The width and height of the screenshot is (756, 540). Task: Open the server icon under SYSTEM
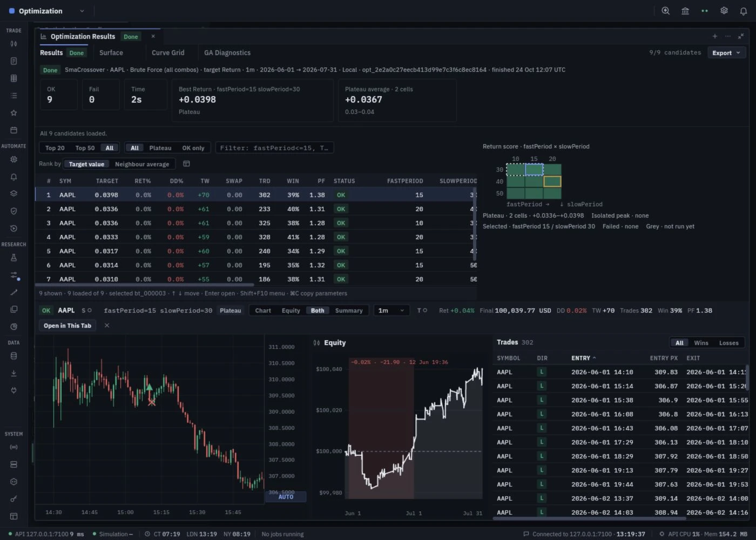tap(13, 464)
